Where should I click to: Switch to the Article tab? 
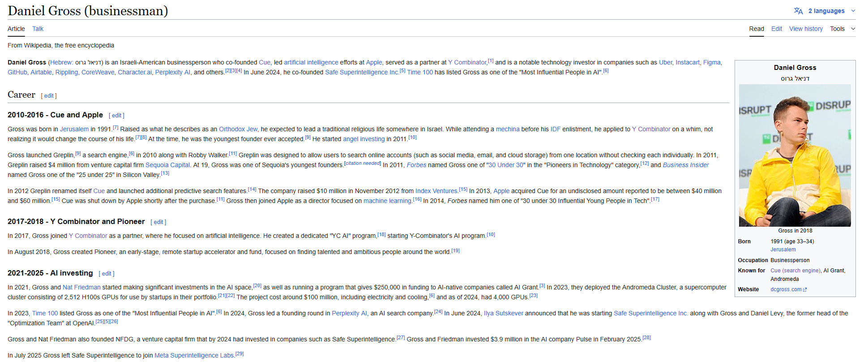pyautogui.click(x=16, y=29)
